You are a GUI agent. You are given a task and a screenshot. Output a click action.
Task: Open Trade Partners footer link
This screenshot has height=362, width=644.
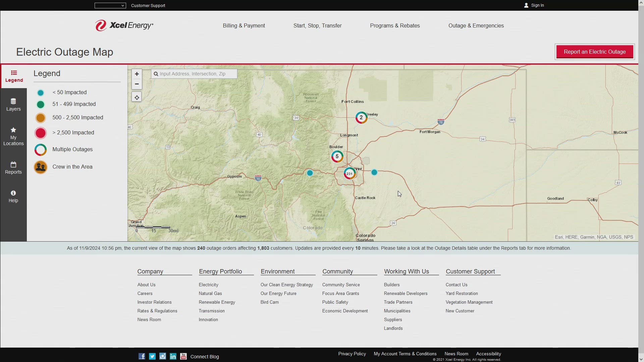398,302
